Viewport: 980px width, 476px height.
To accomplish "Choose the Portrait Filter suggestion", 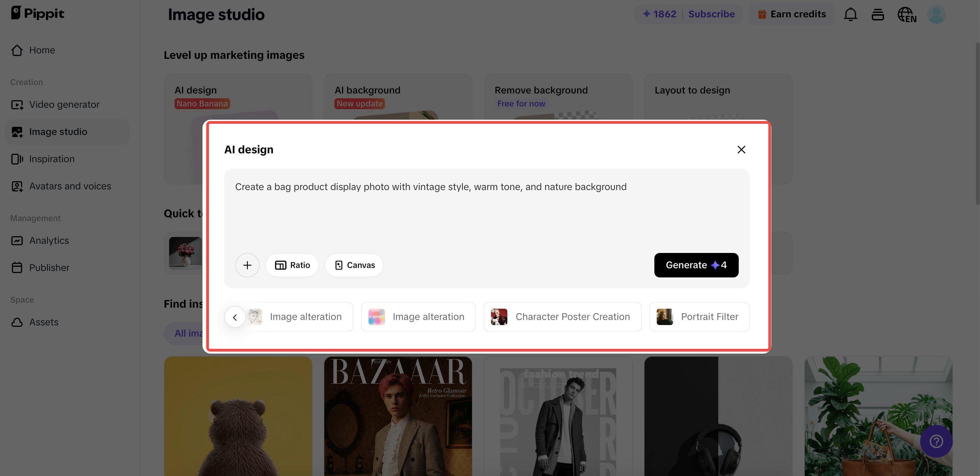I will (x=699, y=317).
